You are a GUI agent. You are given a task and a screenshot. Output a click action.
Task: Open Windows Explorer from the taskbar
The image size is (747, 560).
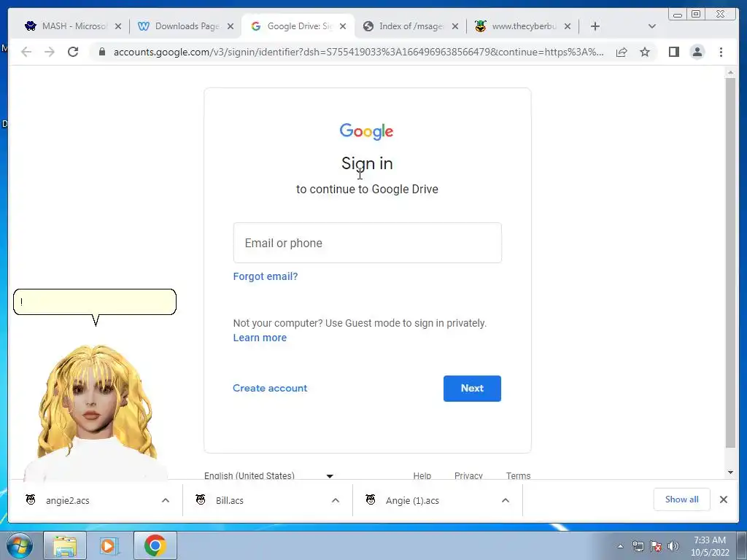65,545
